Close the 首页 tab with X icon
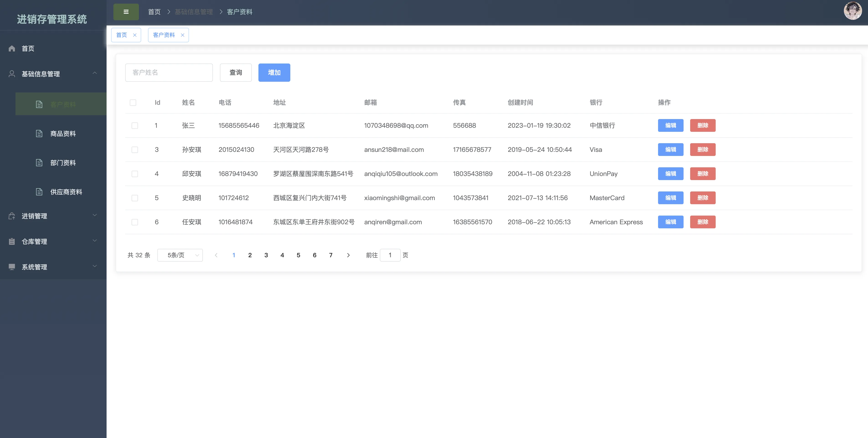This screenshot has height=438, width=868. pyautogui.click(x=135, y=35)
